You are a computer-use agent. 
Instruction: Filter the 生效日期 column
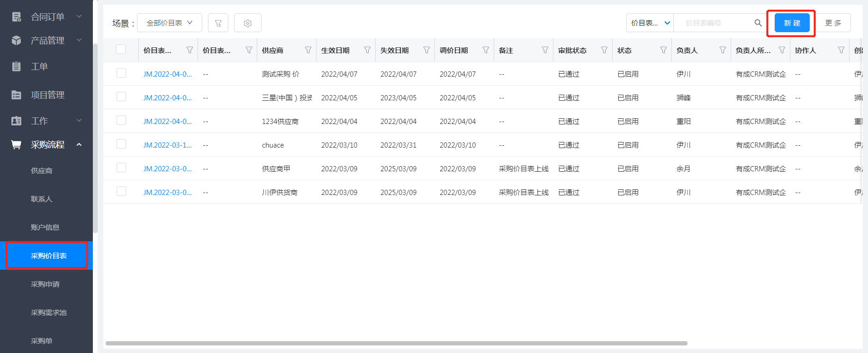click(367, 50)
